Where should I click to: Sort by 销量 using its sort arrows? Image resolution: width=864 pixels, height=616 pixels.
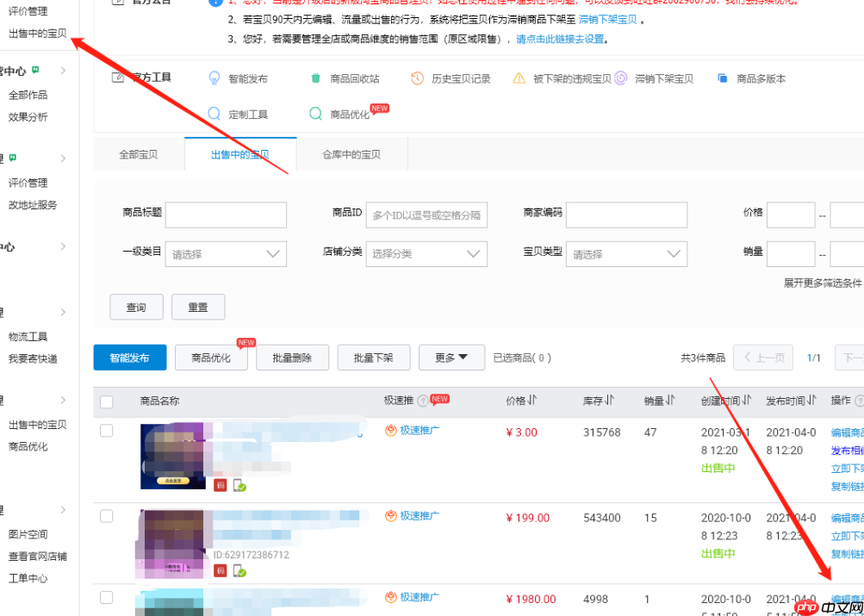(670, 401)
